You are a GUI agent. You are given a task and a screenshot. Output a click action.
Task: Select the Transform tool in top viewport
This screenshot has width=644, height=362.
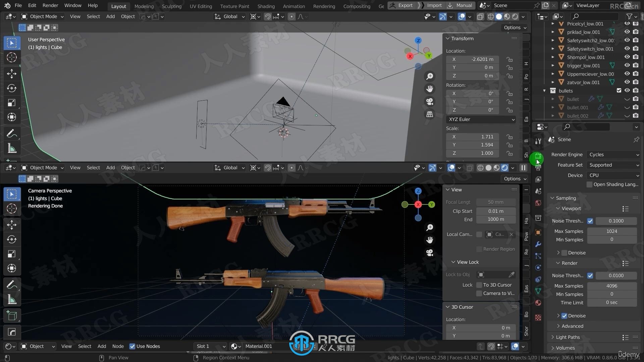(12, 117)
